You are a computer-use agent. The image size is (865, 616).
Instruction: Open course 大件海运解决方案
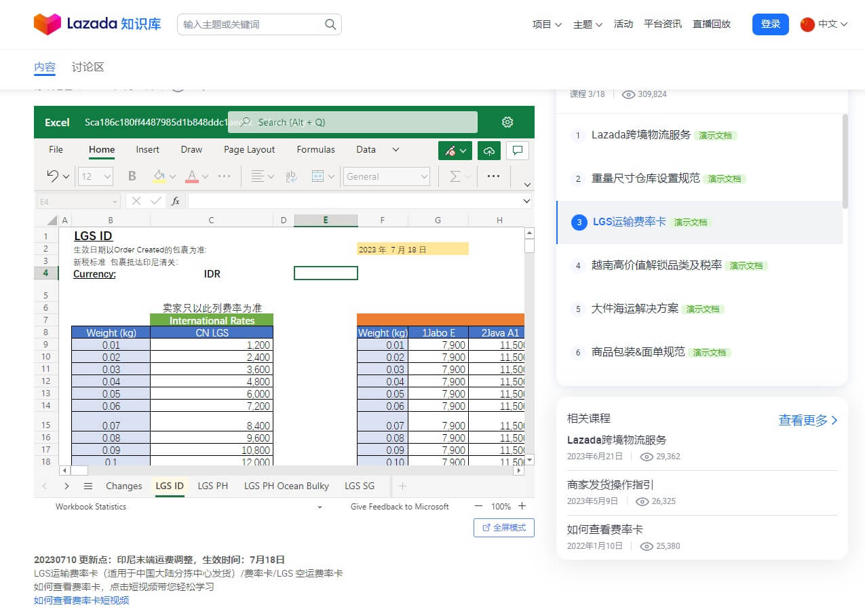click(x=635, y=309)
